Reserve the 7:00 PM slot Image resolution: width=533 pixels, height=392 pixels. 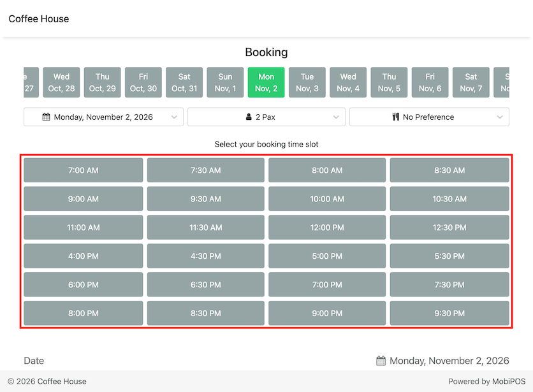click(327, 284)
